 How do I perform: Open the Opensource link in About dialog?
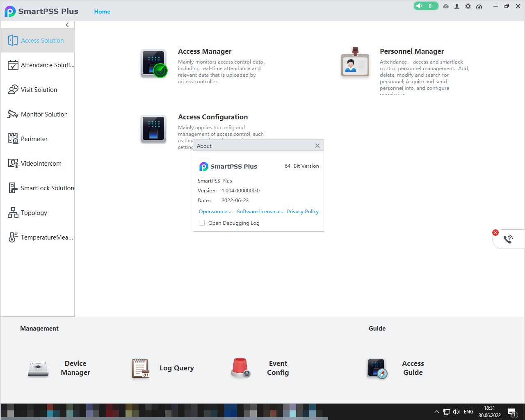tap(216, 212)
